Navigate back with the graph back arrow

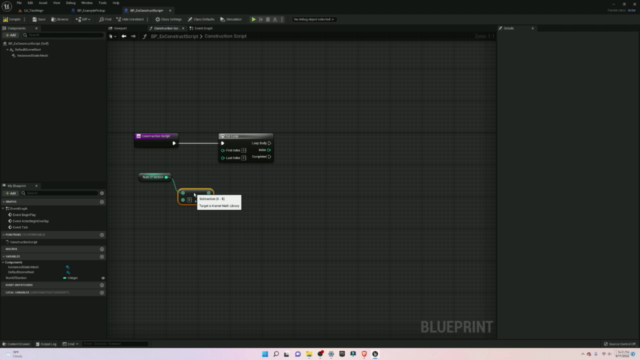[124, 36]
